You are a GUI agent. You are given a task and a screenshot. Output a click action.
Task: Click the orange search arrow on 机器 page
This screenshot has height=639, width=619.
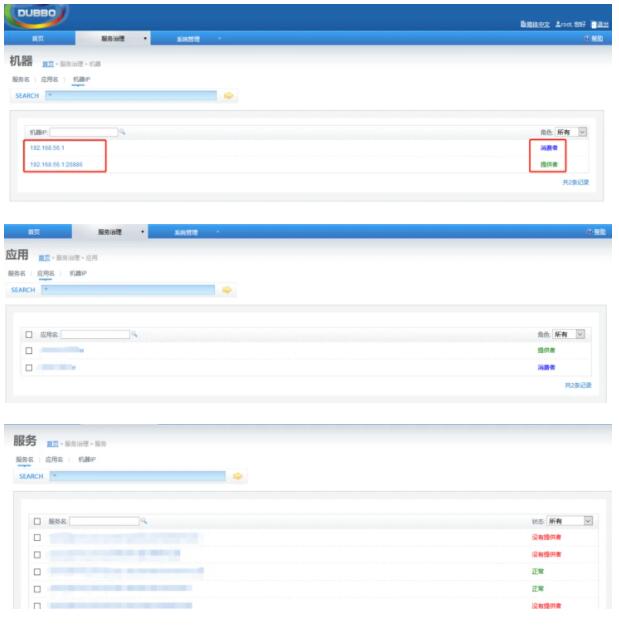(x=229, y=96)
